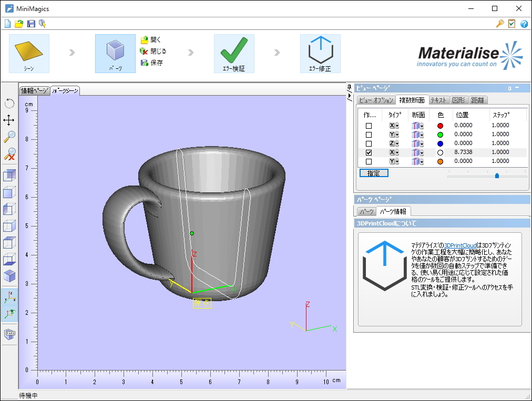The image size is (532, 401).
Task: Click the New file icon in top toolbar
Action: point(8,24)
